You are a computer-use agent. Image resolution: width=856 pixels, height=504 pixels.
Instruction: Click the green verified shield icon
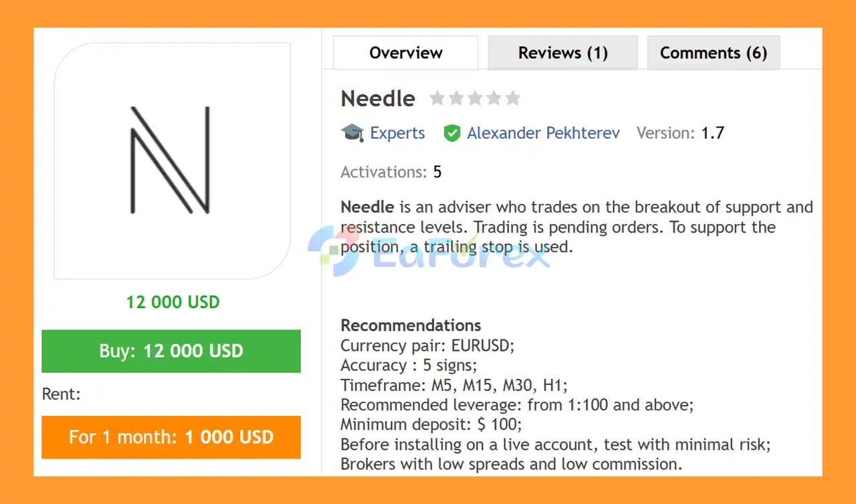pyautogui.click(x=452, y=134)
